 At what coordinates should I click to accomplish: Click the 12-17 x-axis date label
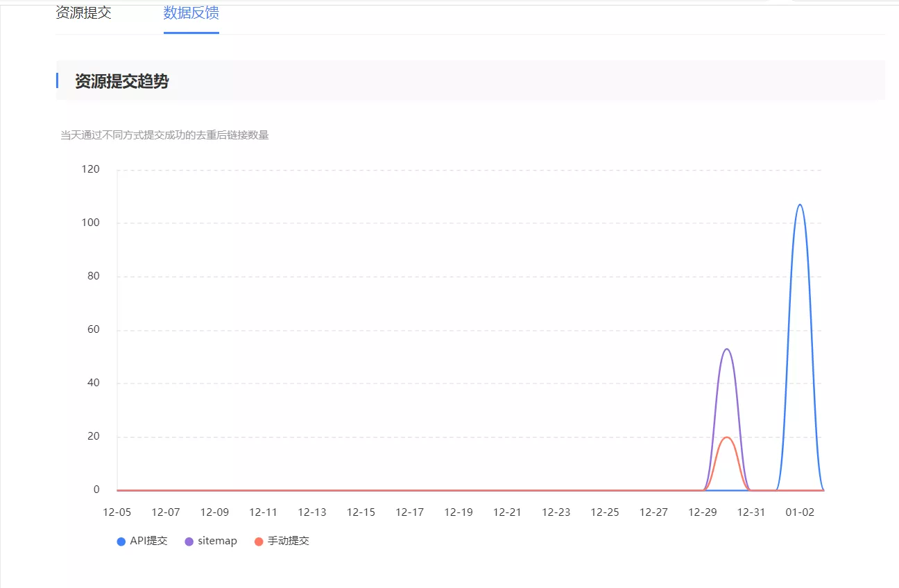409,512
